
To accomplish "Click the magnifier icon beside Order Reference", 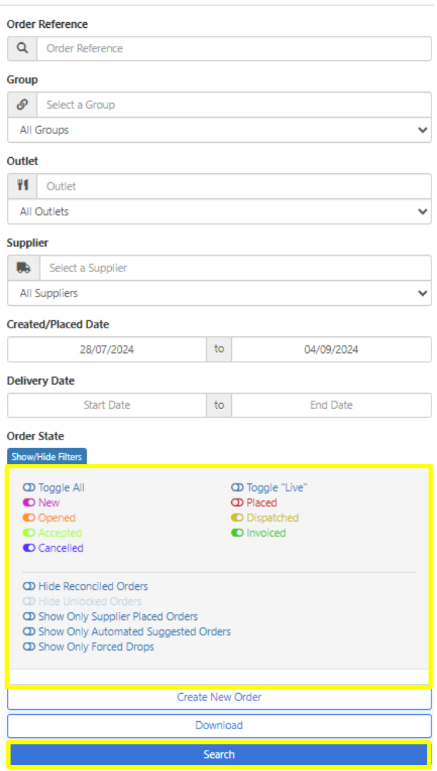I will pos(22,48).
